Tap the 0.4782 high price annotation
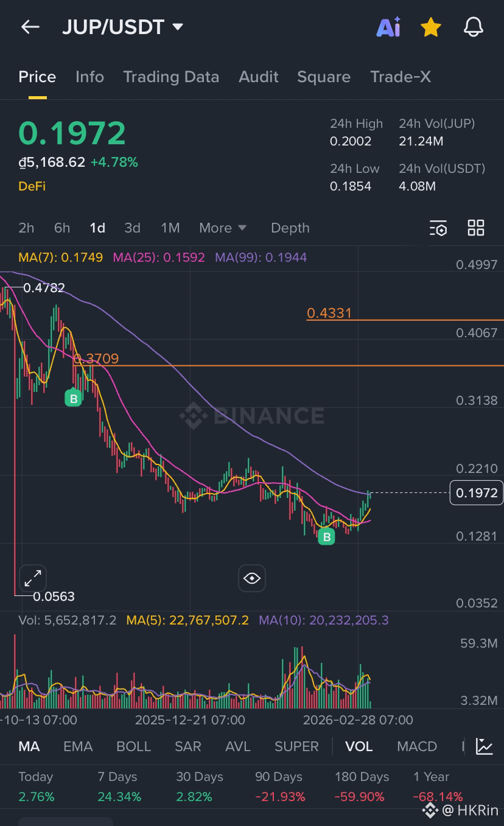The width and height of the screenshot is (504, 826). click(x=44, y=288)
